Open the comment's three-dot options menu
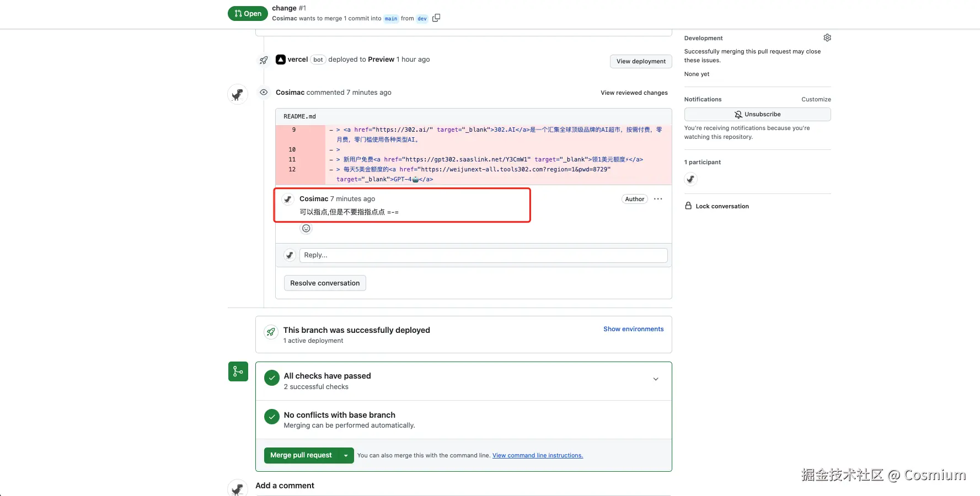 (658, 199)
